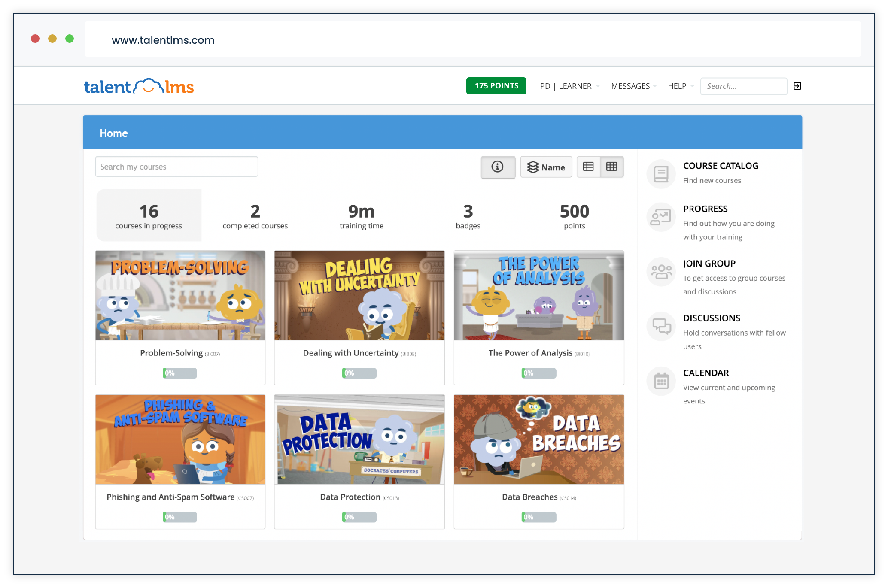Switch to list view icon
This screenshot has height=588, width=888.
tap(588, 167)
